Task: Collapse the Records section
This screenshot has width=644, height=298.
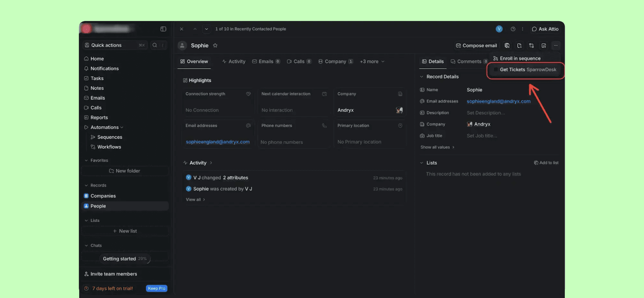Action: (86, 186)
